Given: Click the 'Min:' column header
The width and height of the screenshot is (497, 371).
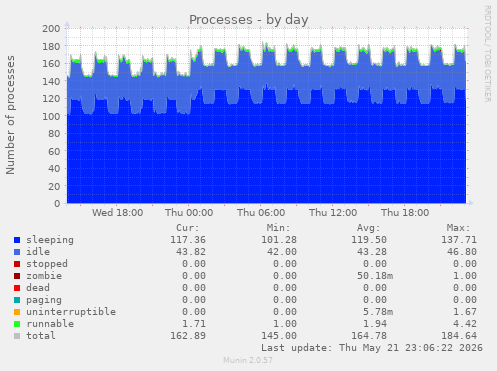Looking at the screenshot, I should pos(278,228).
